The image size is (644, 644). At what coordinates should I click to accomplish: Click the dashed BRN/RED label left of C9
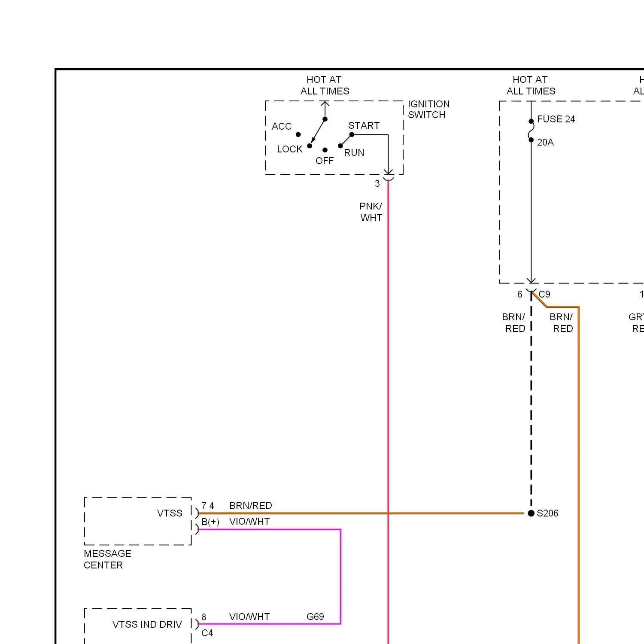point(514,322)
